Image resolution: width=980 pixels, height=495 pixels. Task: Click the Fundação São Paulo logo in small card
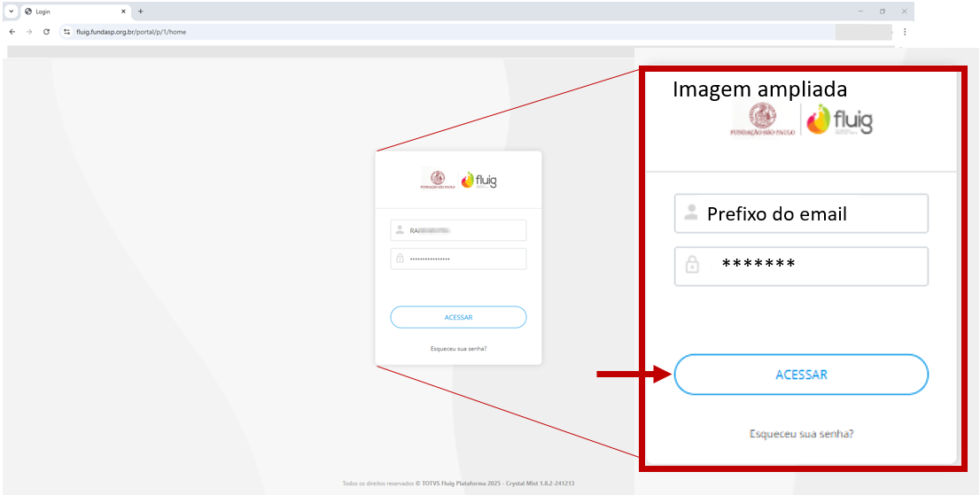tap(438, 181)
